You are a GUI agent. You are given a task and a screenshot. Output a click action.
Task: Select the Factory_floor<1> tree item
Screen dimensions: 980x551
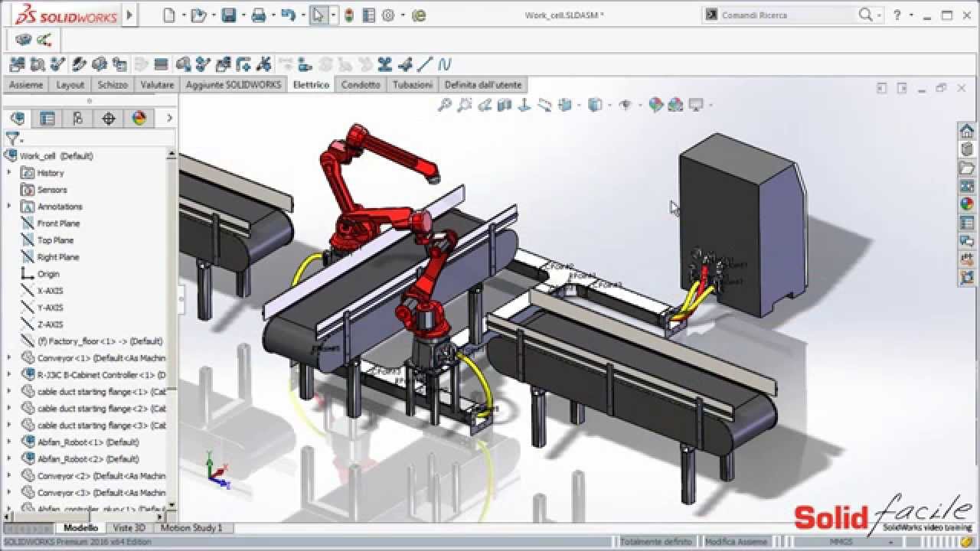pyautogui.click(x=100, y=341)
